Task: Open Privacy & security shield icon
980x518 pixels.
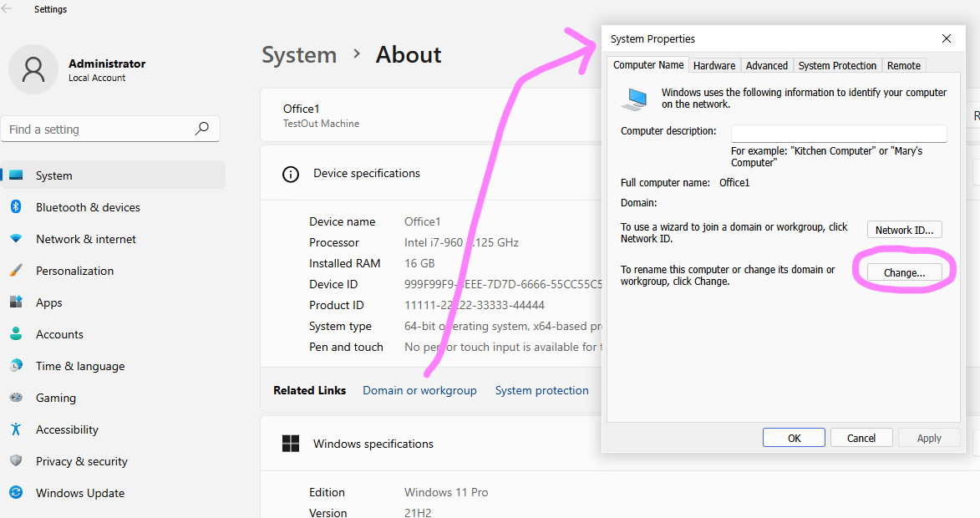Action: [x=16, y=461]
